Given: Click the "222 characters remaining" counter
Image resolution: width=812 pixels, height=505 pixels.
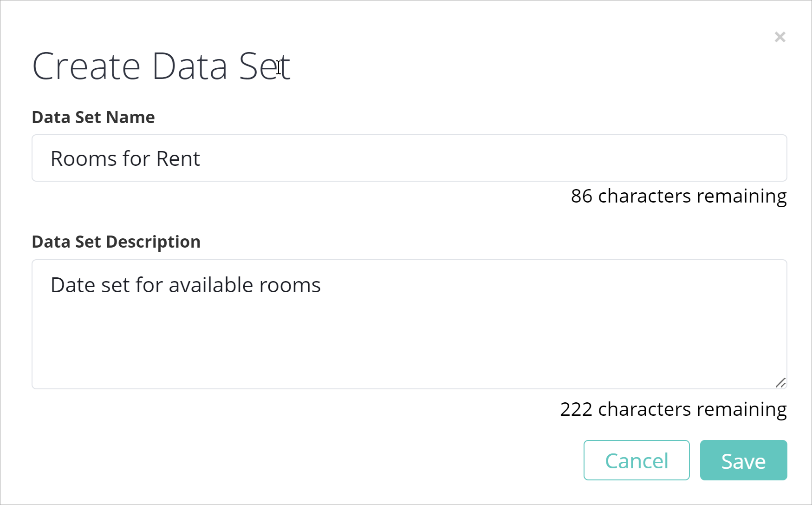Looking at the screenshot, I should click(x=673, y=409).
